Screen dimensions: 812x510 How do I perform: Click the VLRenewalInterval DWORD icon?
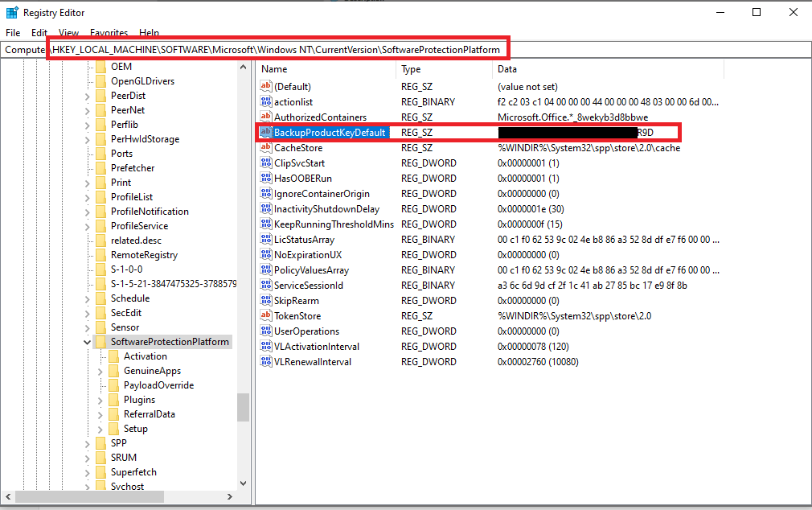(265, 361)
